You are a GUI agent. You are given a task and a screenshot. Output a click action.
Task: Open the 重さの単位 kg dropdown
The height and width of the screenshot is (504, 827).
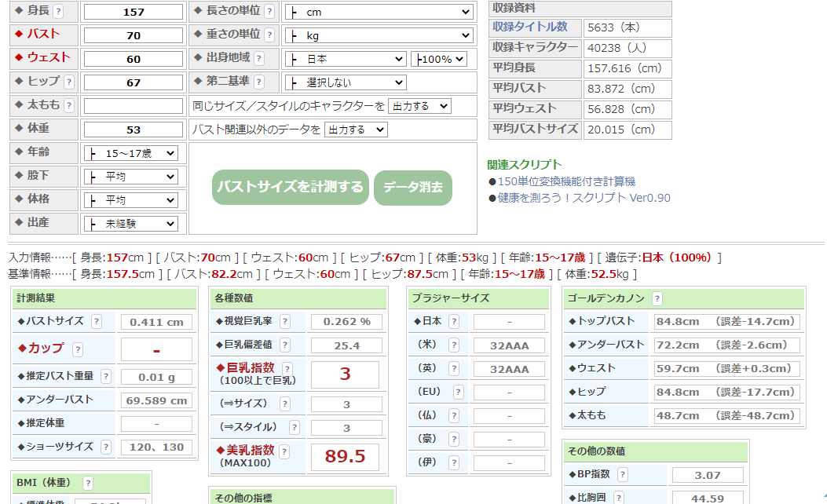(x=380, y=36)
